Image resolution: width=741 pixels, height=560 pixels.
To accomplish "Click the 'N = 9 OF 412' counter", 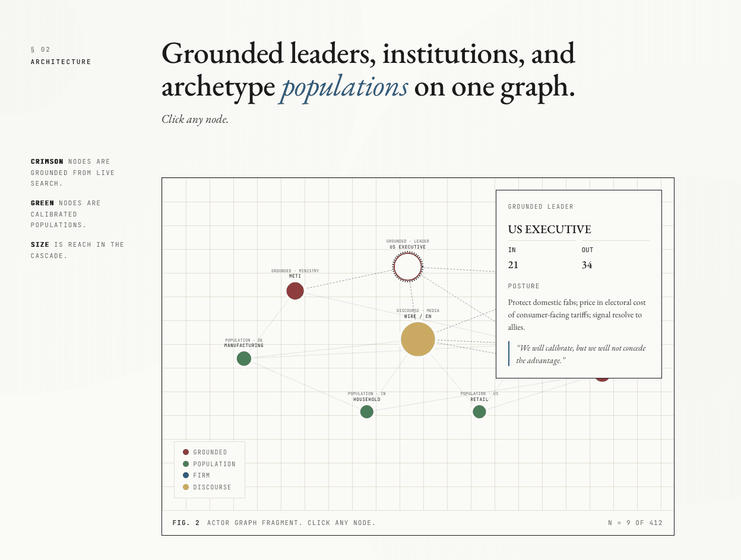I will (635, 523).
